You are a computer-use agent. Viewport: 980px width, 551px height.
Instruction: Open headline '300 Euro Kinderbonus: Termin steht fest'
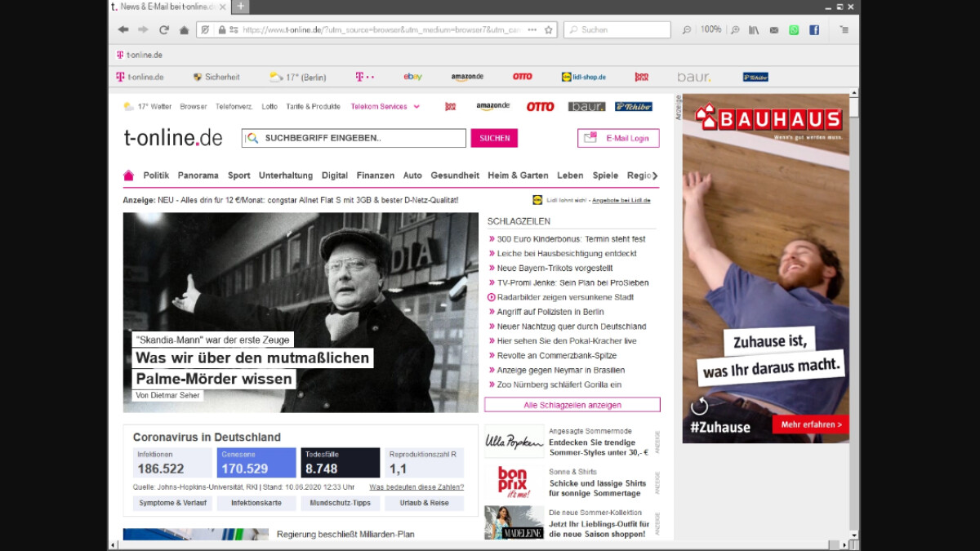(571, 239)
